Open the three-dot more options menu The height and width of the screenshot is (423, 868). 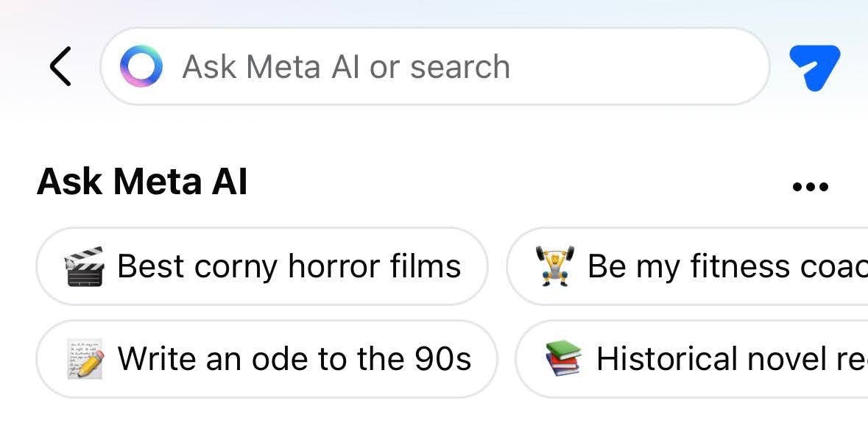811,187
